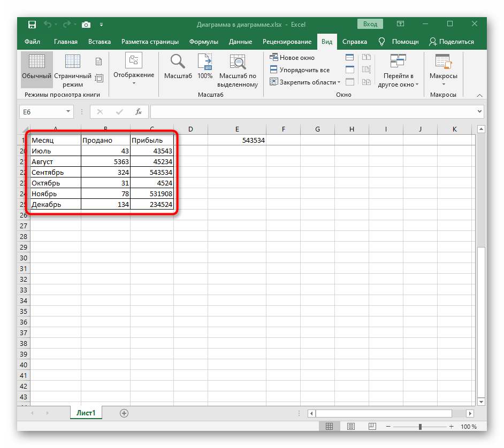Screen dimensions: 504x448
Task: Open the Справка tab
Action: pyautogui.click(x=354, y=42)
